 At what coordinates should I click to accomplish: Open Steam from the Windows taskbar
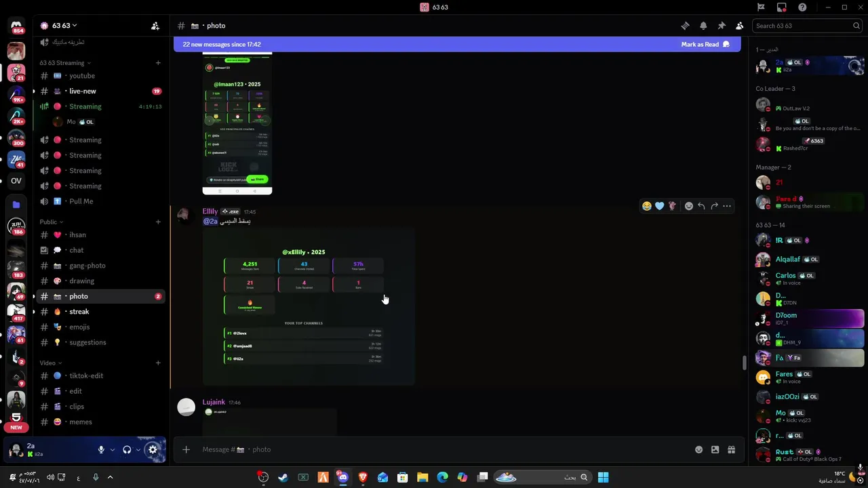283,477
